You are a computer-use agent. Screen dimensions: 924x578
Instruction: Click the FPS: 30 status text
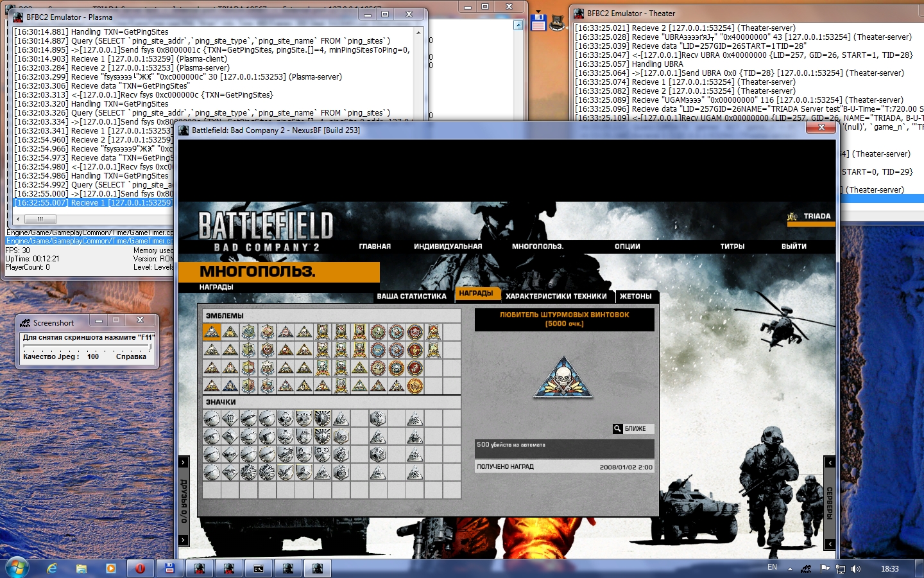(x=17, y=250)
